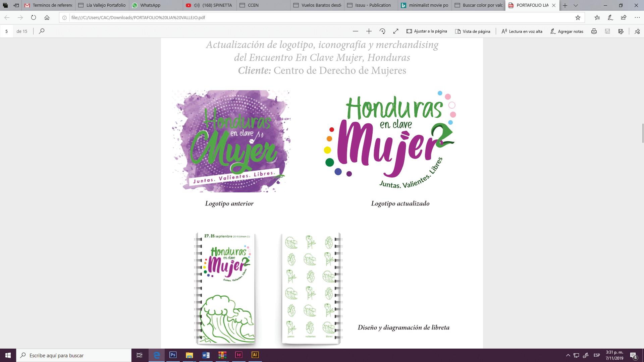
Task: Click the save as icon in PDF toolbar
Action: (621, 31)
